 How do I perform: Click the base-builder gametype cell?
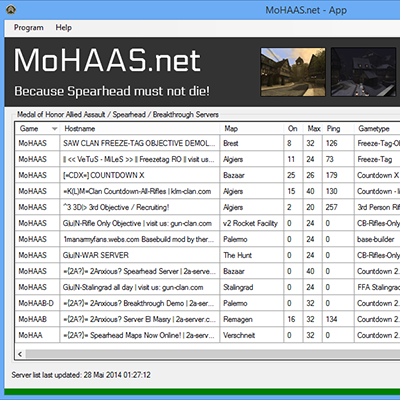click(x=377, y=239)
